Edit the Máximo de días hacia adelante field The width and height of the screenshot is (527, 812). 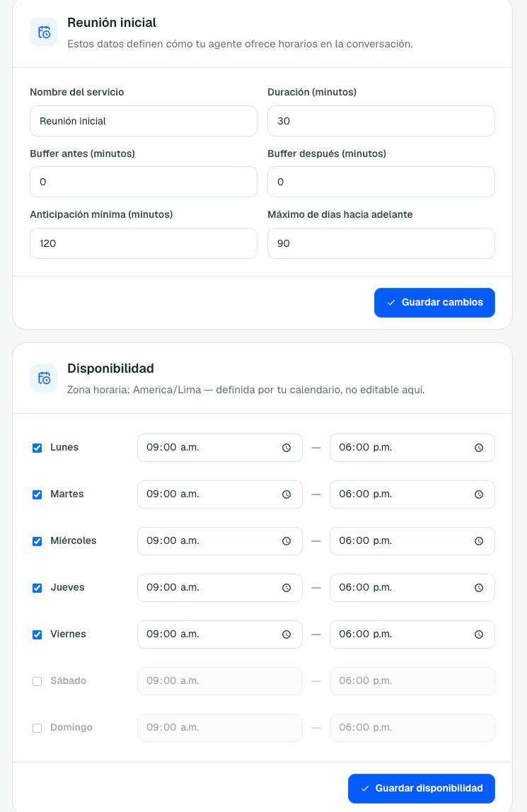(381, 243)
